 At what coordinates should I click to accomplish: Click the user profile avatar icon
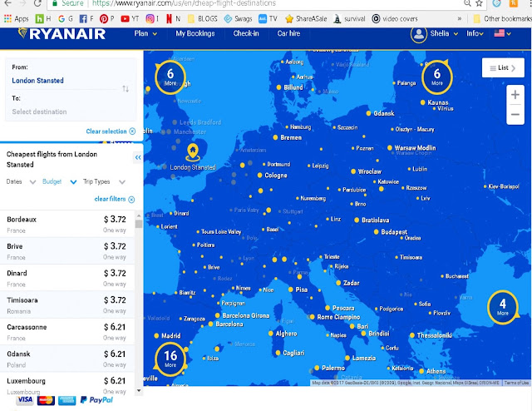pyautogui.click(x=419, y=34)
